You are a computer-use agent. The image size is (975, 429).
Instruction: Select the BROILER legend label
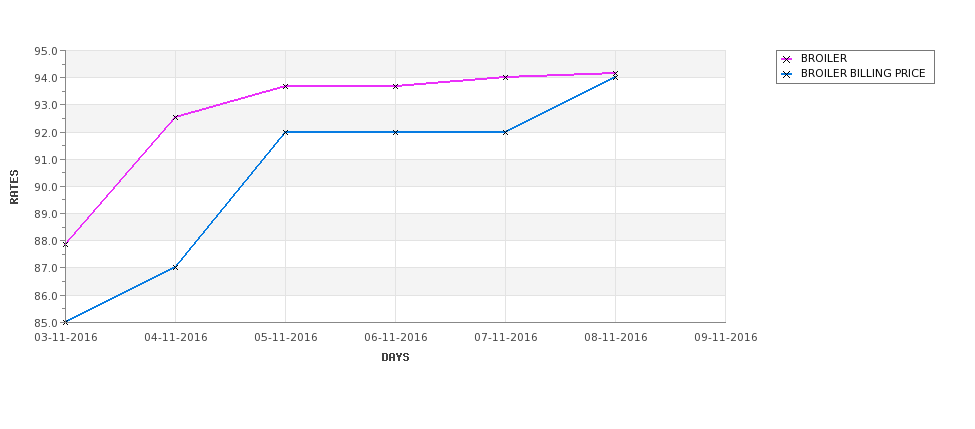click(823, 58)
